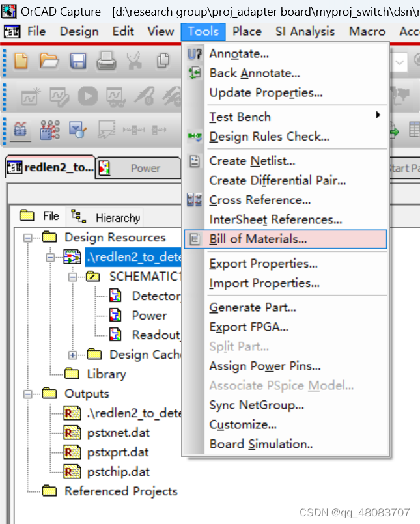This screenshot has width=420, height=524.
Task: Click the dimmed selection arrow toolbar icon
Action: [106, 130]
